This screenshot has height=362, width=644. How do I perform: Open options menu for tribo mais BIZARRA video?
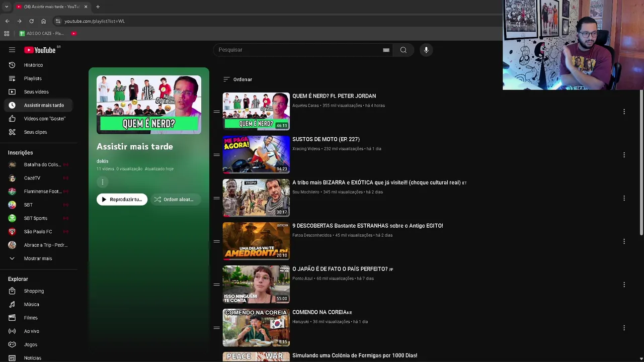624,198
